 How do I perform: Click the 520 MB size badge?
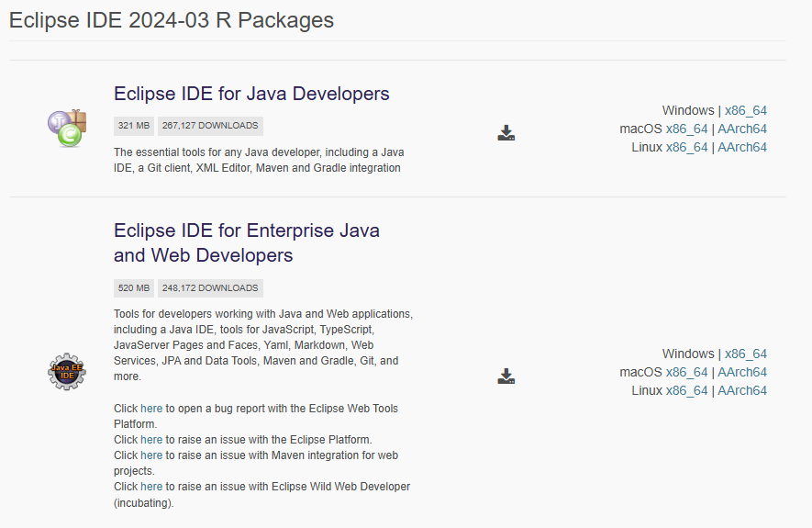[134, 288]
